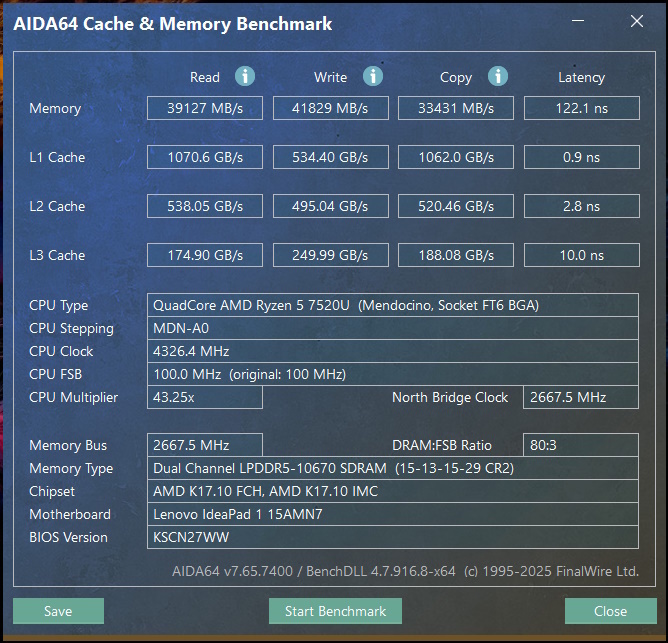The image size is (668, 643).
Task: Click the CPU Stepping label
Action: tap(71, 329)
